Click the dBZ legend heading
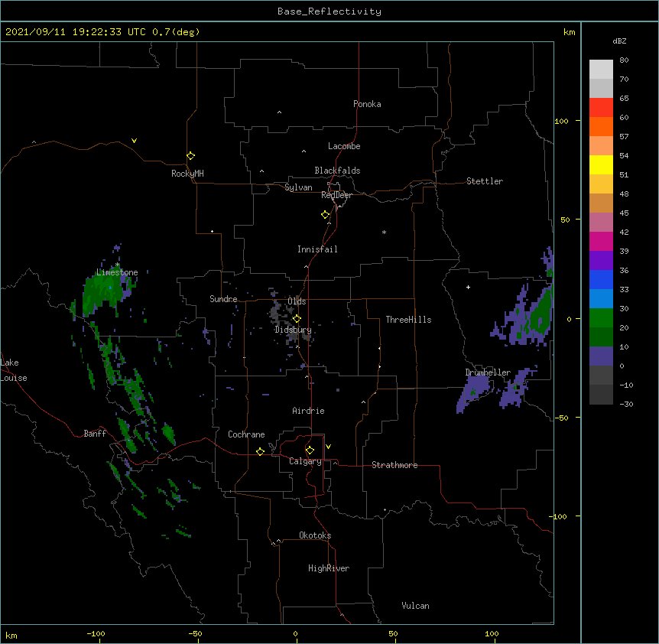 tap(619, 41)
